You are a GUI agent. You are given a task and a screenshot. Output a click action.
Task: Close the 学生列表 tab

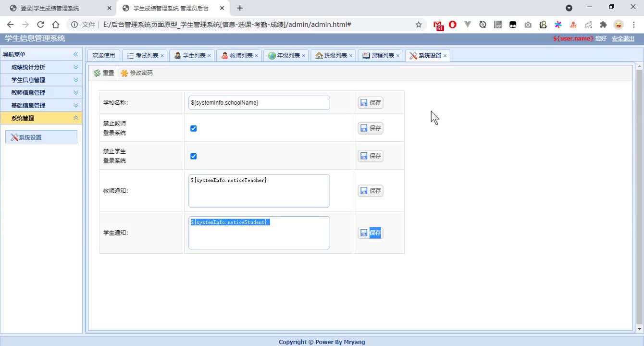click(x=209, y=56)
